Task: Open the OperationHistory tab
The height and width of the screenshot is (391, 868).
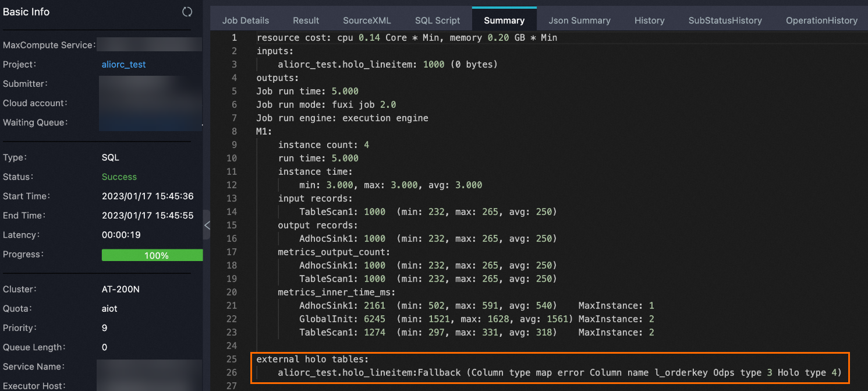Action: coord(821,20)
